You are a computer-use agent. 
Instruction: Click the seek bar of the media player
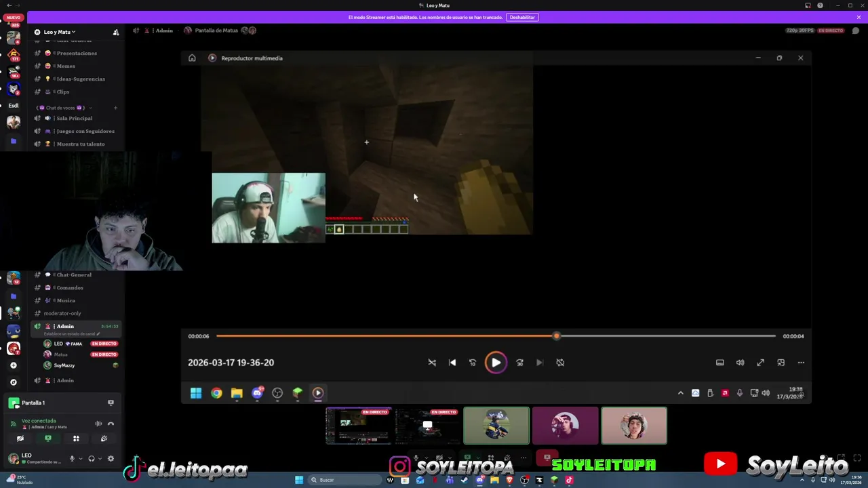pyautogui.click(x=496, y=336)
